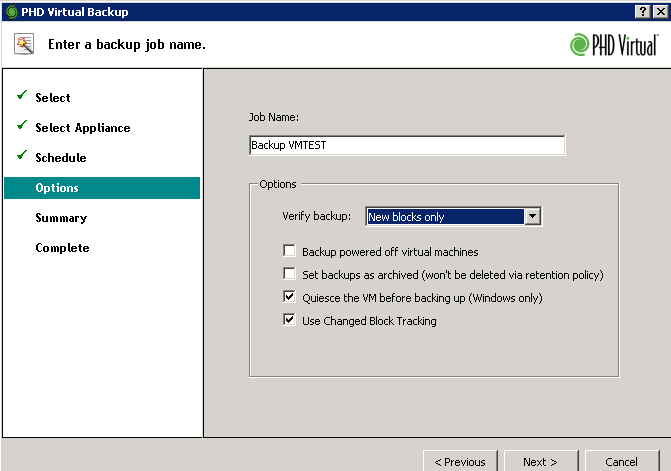Image resolution: width=671 pixels, height=471 pixels.
Task: Click the PHD Virtual logo
Action: pos(614,45)
